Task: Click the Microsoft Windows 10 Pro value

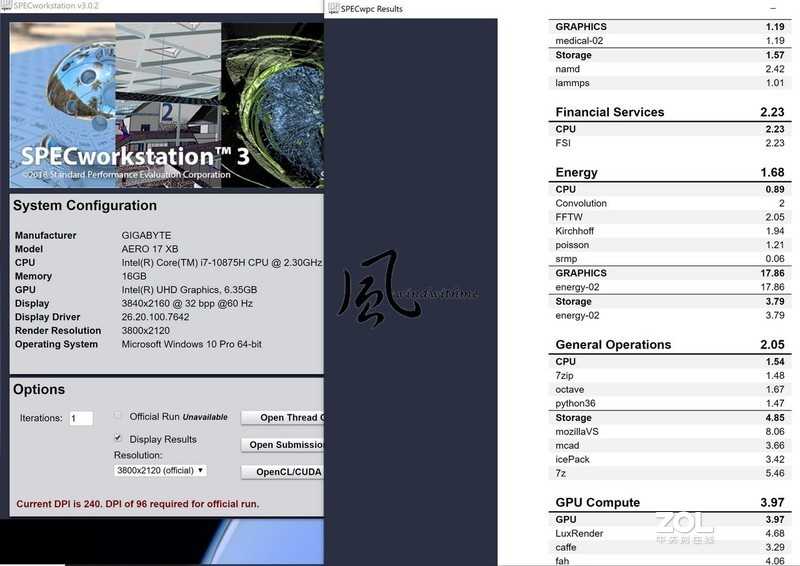Action: pos(191,344)
